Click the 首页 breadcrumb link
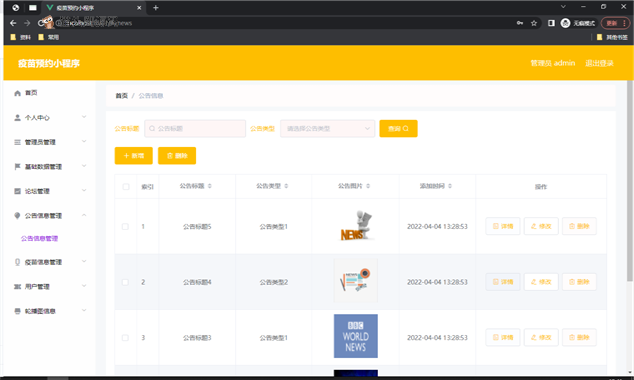The height and width of the screenshot is (380, 634). tap(122, 96)
